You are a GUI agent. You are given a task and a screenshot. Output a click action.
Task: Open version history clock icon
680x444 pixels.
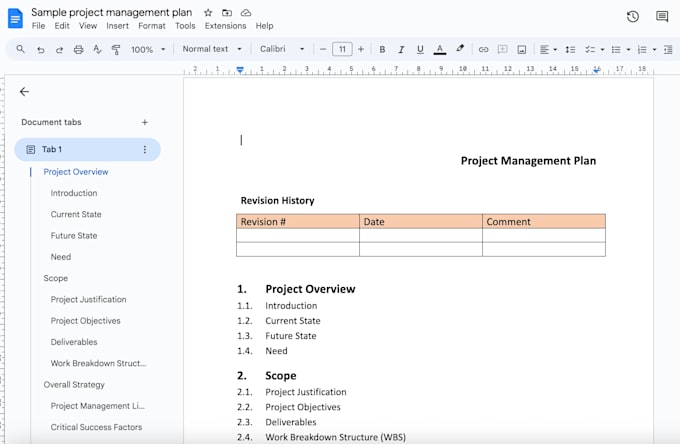click(633, 17)
